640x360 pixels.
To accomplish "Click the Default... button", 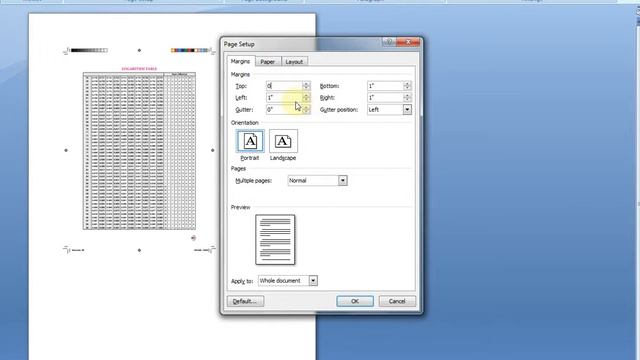I will (245, 301).
